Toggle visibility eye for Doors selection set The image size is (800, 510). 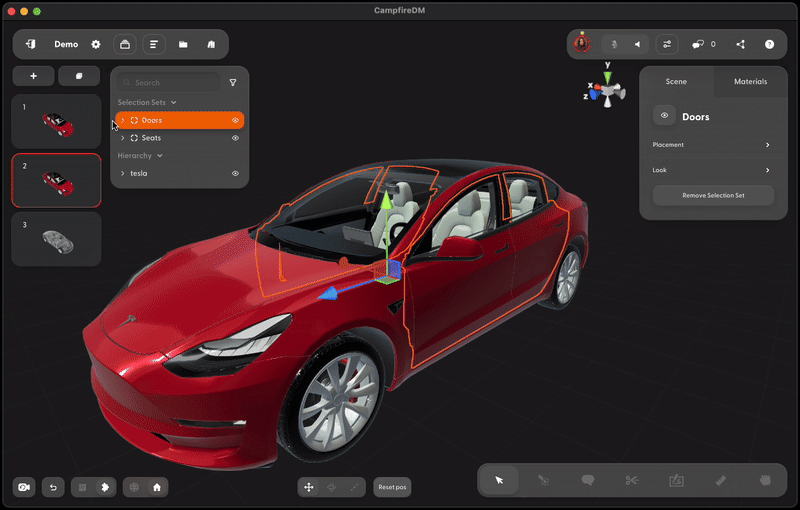tap(235, 120)
